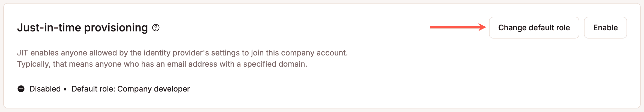This screenshot has height=112, width=644.
Task: Click the "Company developer" role name
Action: pos(153,89)
